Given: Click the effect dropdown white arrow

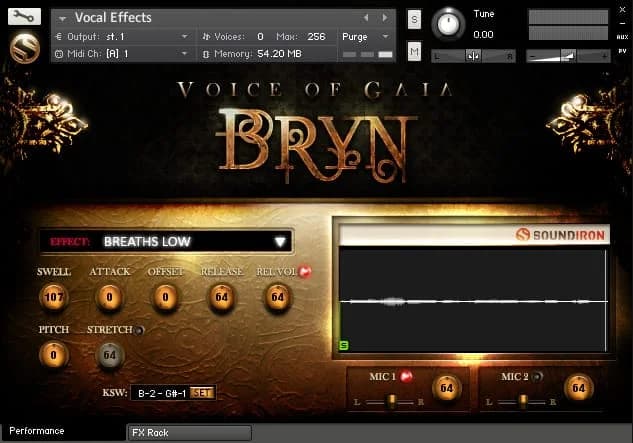Looking at the screenshot, I should [280, 242].
